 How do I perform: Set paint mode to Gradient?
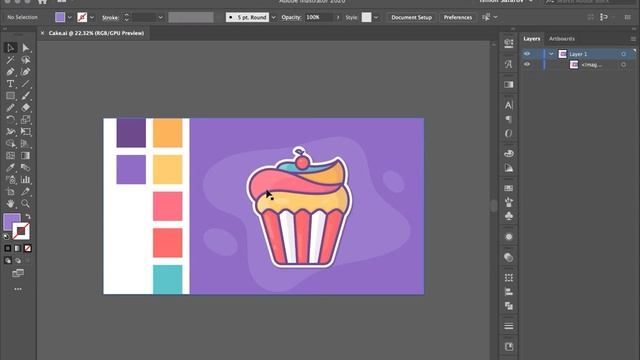(18, 248)
